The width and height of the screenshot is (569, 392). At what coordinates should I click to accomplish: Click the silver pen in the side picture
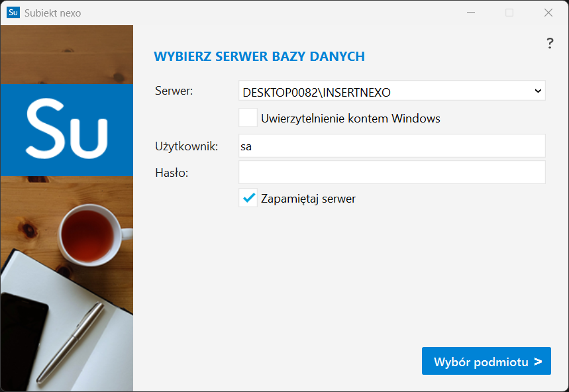70,343
